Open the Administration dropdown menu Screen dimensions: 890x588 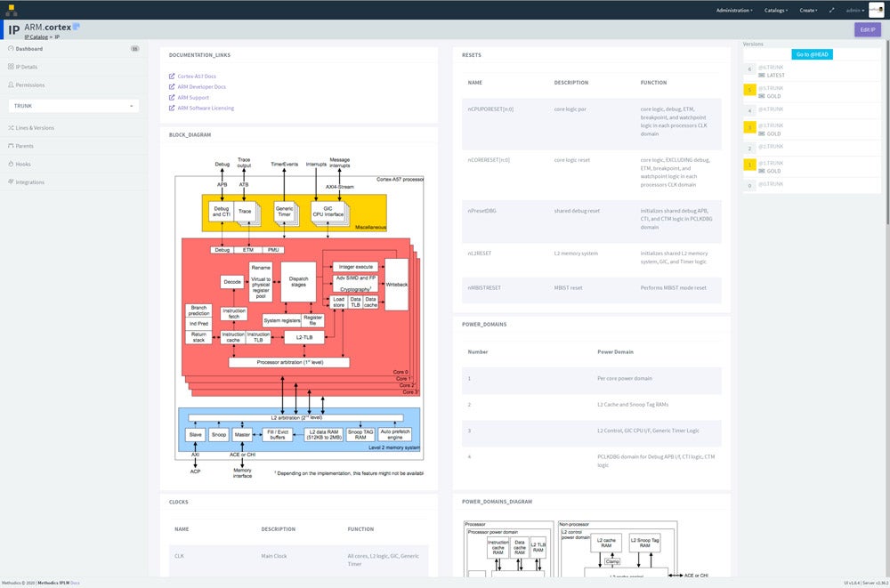(734, 10)
